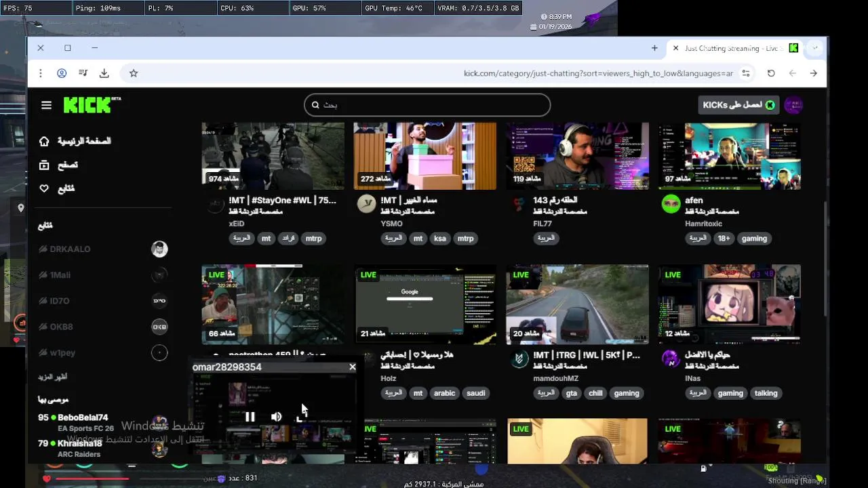The height and width of the screenshot is (488, 868).
Task: Open YSMO stream thumbnail with 272 viewers
Action: (425, 156)
